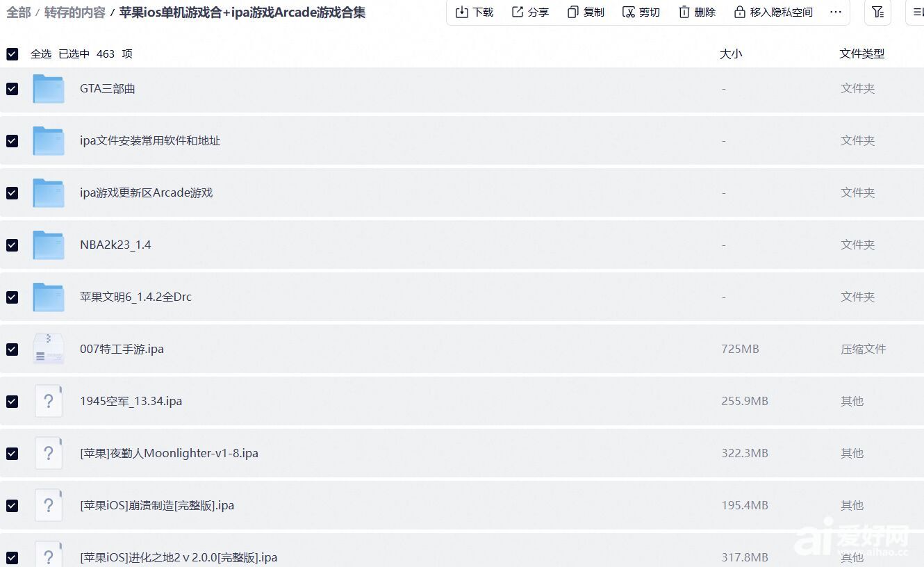
Task: Open the 苹果文明6_1.4.2全Drc folder icon
Action: click(x=49, y=297)
